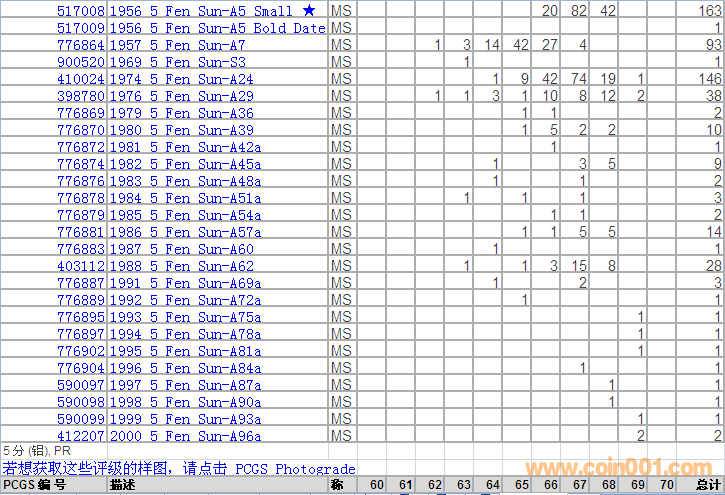Open 1988 5 Fen Sun-A62 entry

[182, 266]
